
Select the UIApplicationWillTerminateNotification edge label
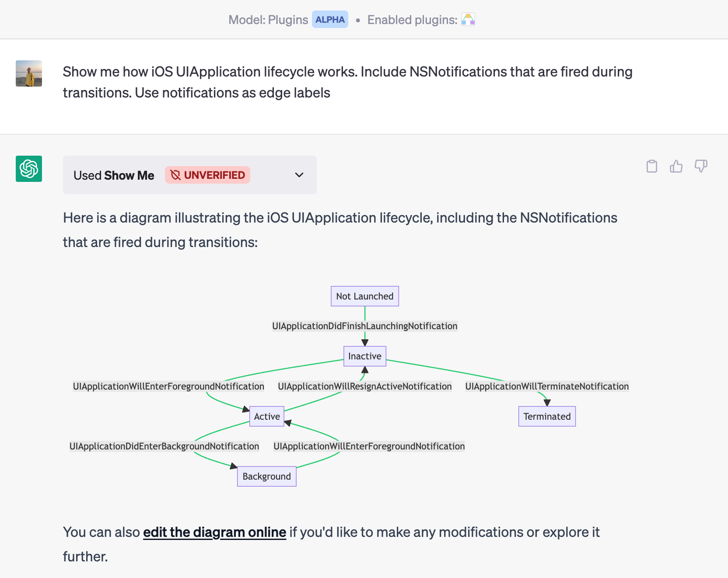tap(546, 386)
